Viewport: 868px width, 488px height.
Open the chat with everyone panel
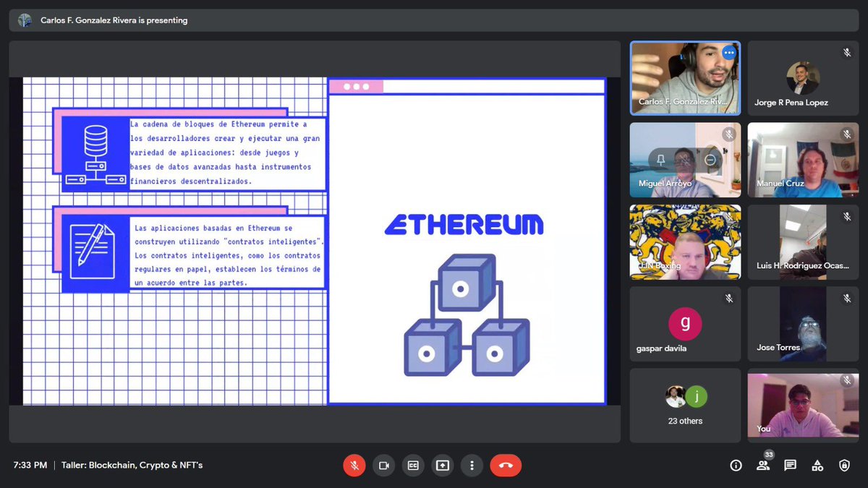(790, 465)
